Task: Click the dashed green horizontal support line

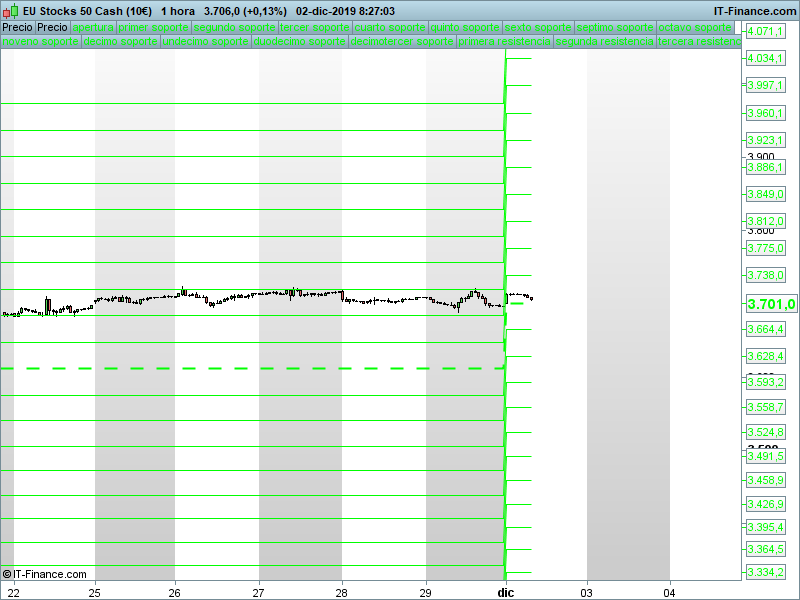Action: [250, 369]
